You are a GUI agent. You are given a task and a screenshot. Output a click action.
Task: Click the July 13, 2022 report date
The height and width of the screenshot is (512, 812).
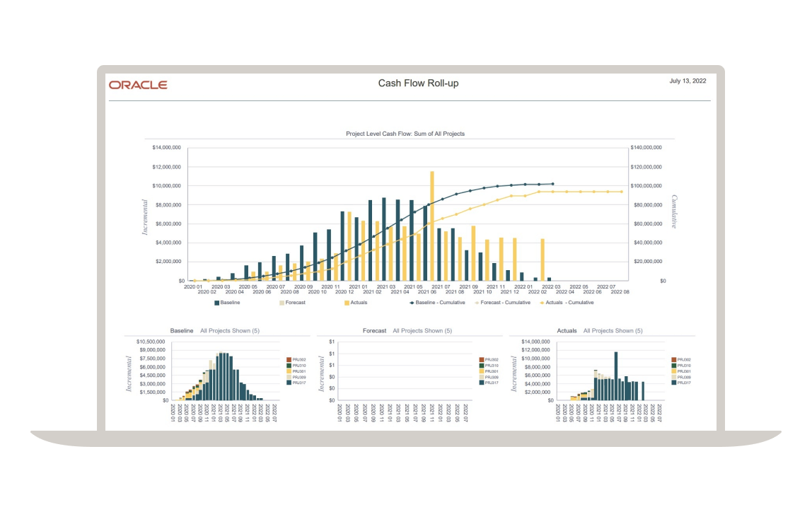click(x=688, y=81)
